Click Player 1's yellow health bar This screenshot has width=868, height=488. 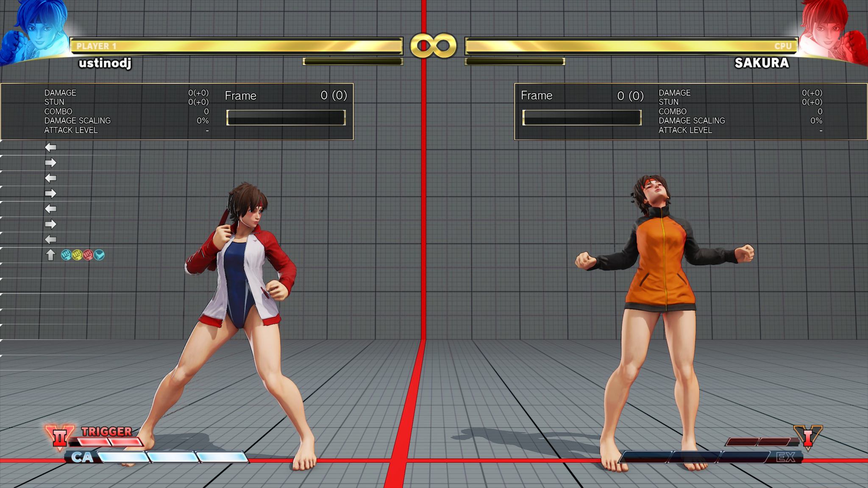[x=236, y=46]
